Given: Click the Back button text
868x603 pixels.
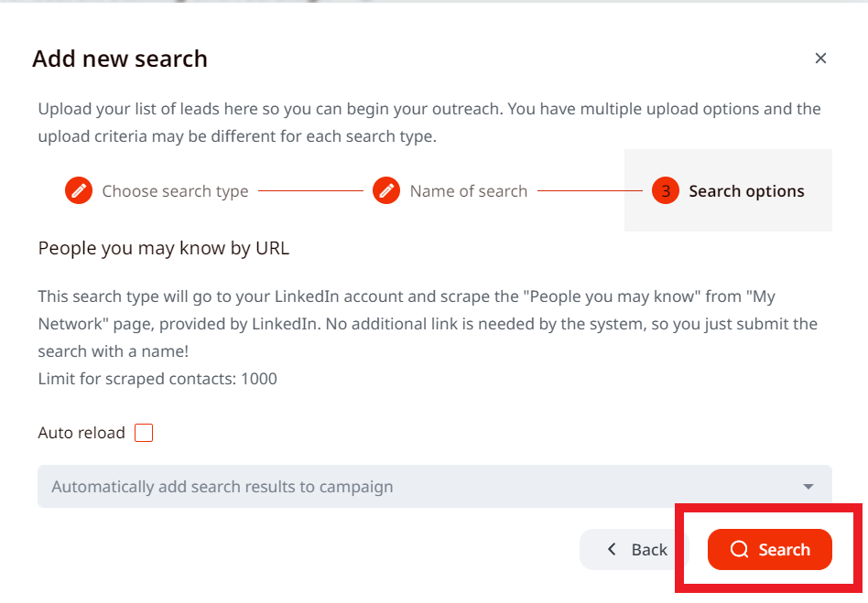Looking at the screenshot, I should [649, 549].
